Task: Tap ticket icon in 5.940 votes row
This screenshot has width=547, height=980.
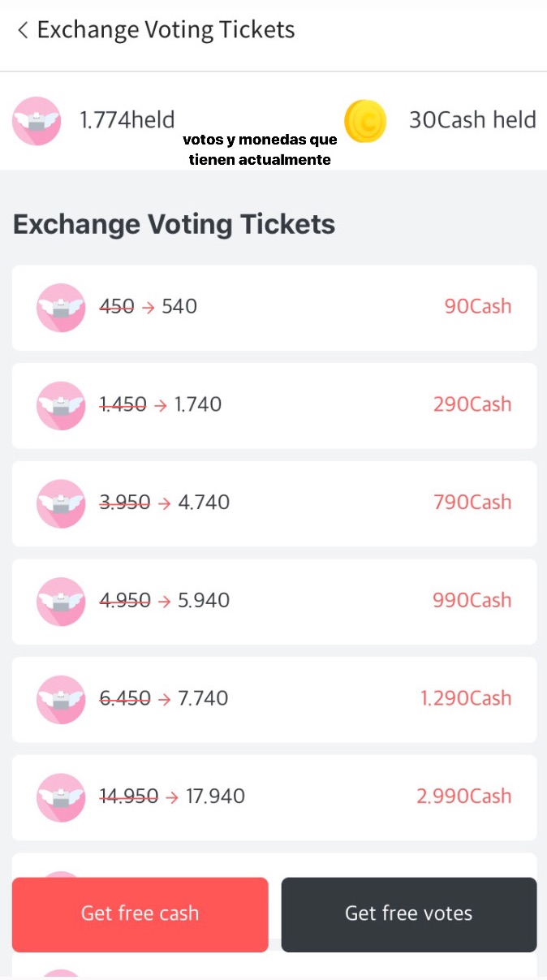Action: [x=61, y=602]
